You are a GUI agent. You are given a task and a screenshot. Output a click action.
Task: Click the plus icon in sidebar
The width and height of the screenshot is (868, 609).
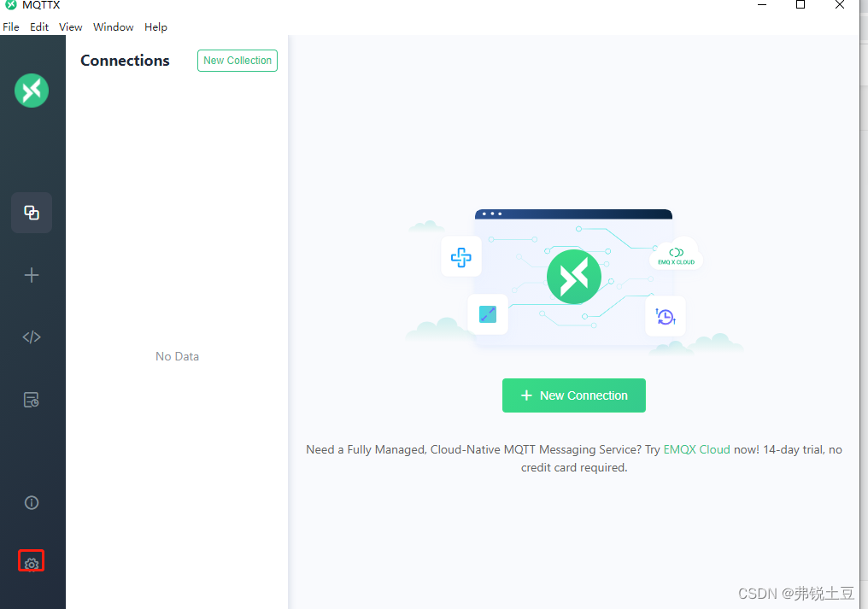[x=32, y=275]
